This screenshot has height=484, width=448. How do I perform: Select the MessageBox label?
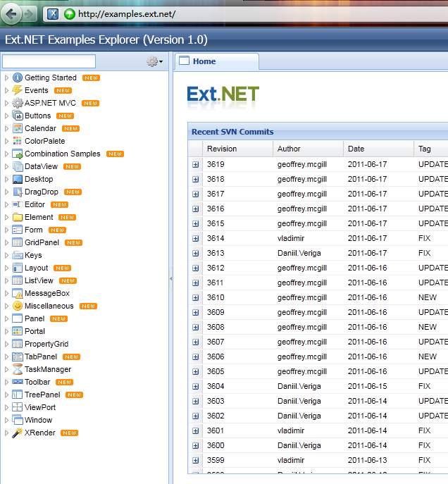coord(47,293)
